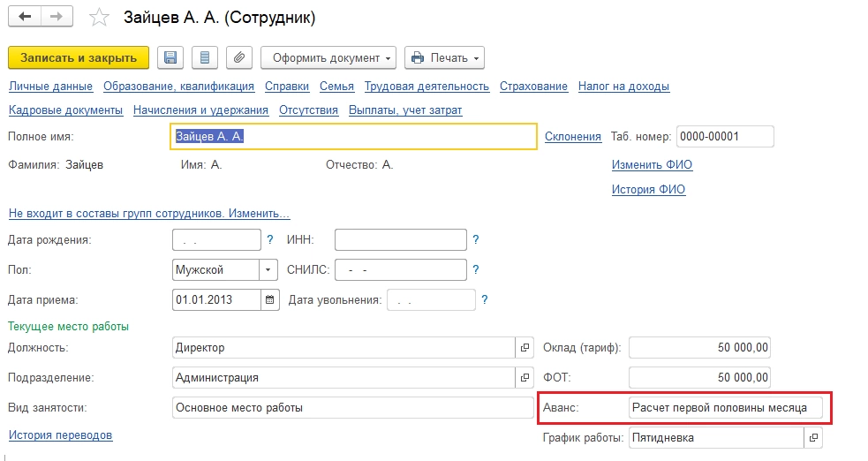The image size is (868, 461).
Task: Click the Изменить ФИО link
Action: tap(652, 165)
